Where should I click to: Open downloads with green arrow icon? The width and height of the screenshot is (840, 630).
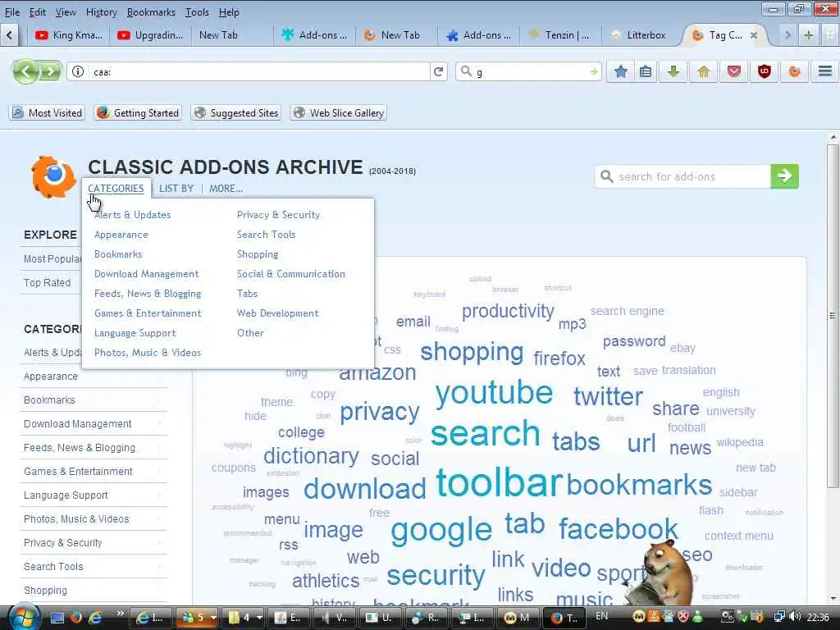tap(673, 71)
